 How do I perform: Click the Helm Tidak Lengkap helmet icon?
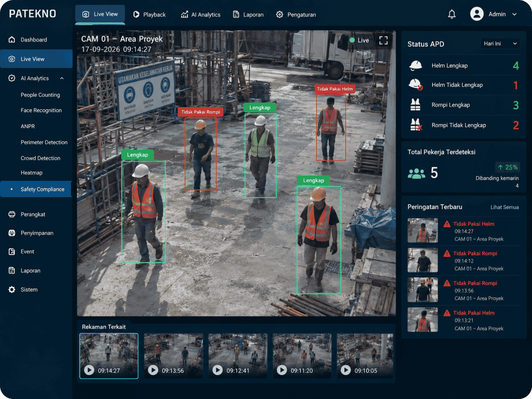(416, 84)
